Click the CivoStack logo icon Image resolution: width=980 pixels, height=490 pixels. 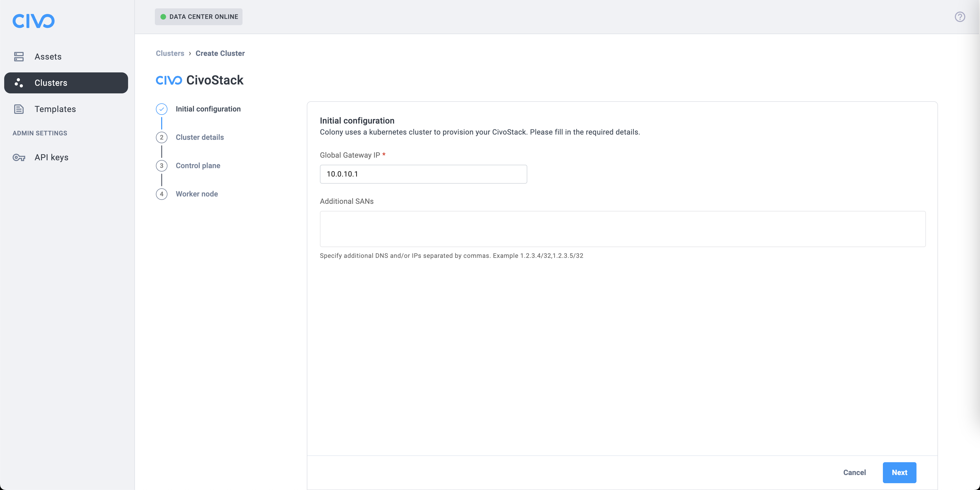click(x=169, y=79)
